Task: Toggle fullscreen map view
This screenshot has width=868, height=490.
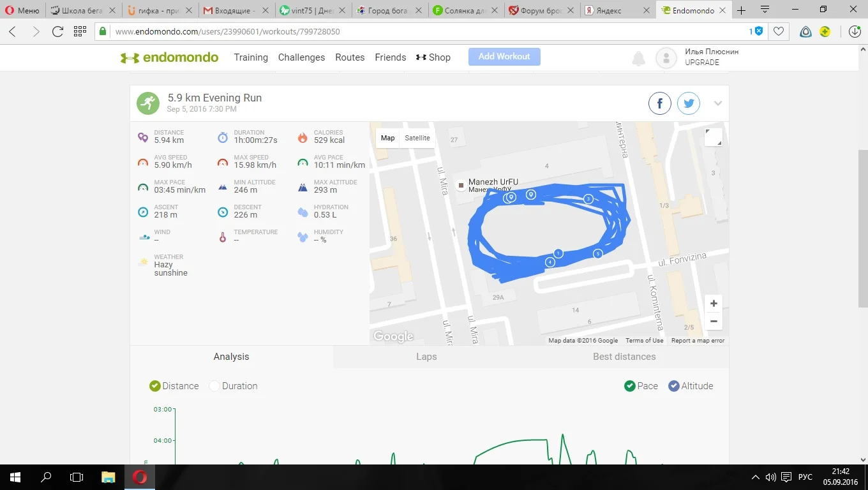Action: click(x=714, y=137)
